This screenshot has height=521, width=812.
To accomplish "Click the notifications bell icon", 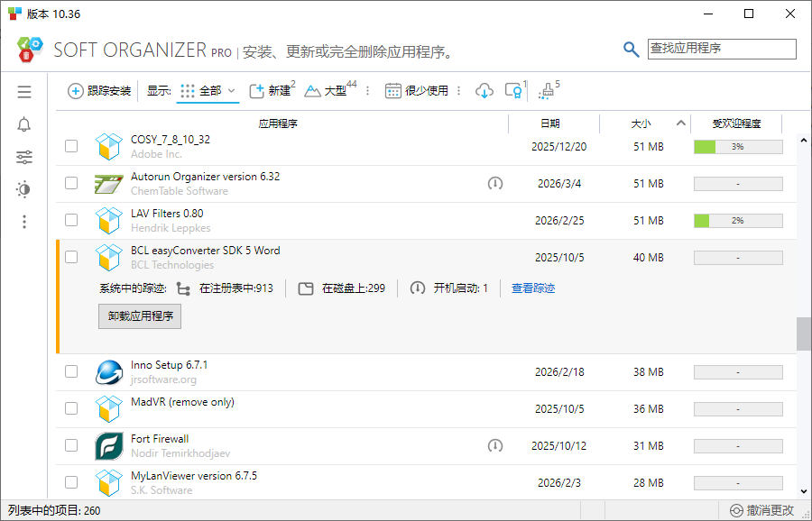I will tap(24, 124).
